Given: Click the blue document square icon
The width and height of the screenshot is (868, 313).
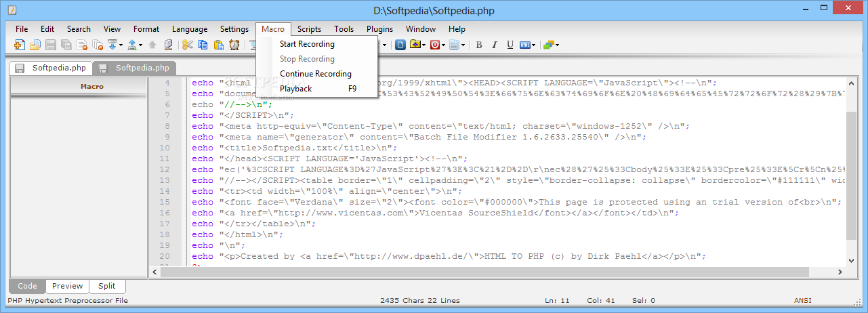Looking at the screenshot, I should click(400, 45).
